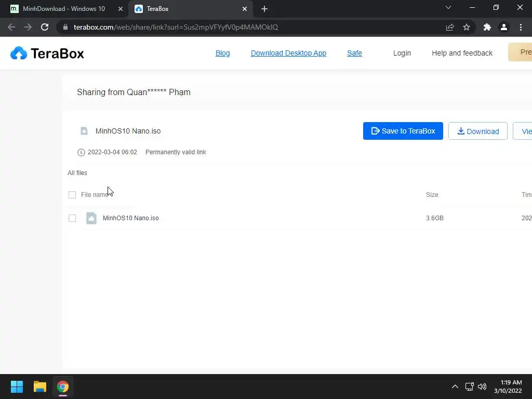Click ISO file icon in file list row
Viewport: 532px width, 399px height.
(91, 218)
